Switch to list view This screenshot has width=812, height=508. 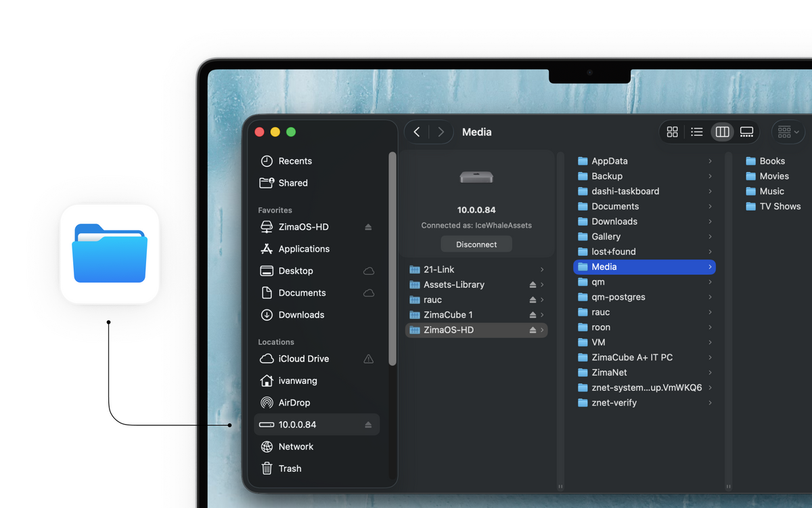click(x=697, y=132)
